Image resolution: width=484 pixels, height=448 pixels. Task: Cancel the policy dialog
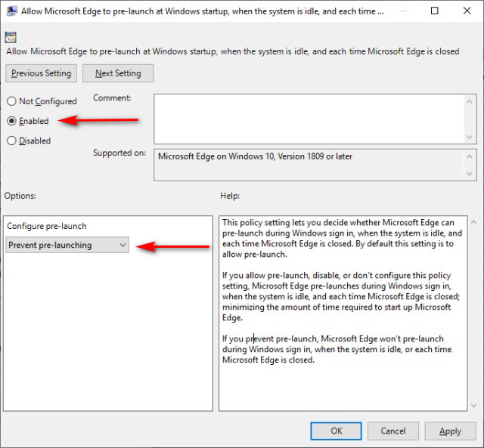coord(393,431)
